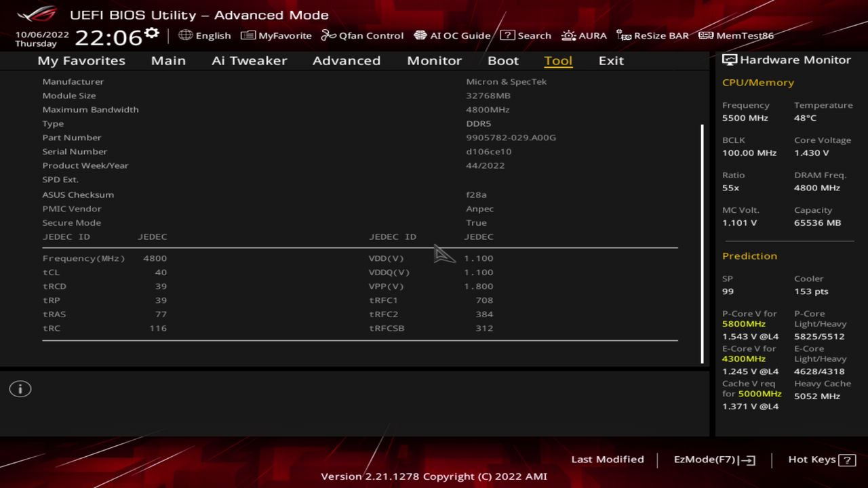
Task: Open the AURA settings
Action: 584,35
